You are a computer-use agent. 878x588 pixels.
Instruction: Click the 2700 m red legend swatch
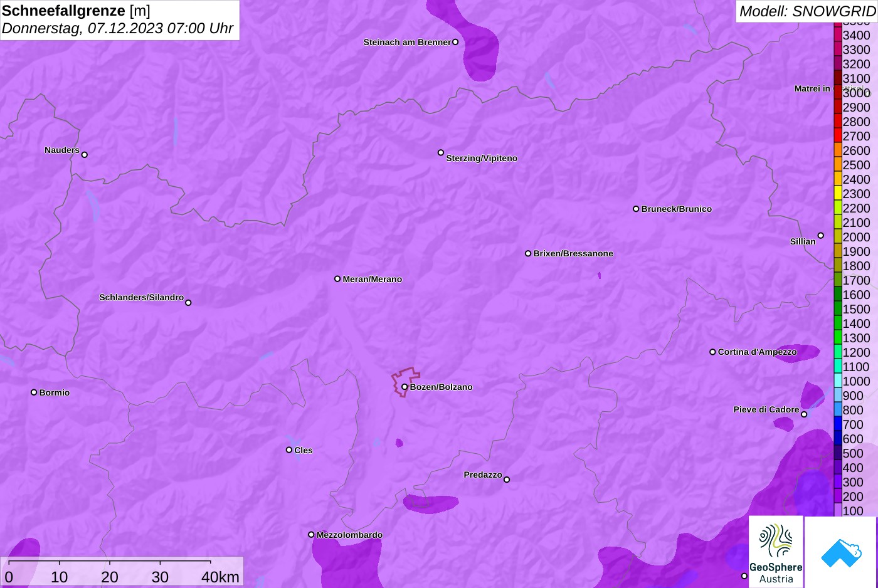(x=837, y=136)
